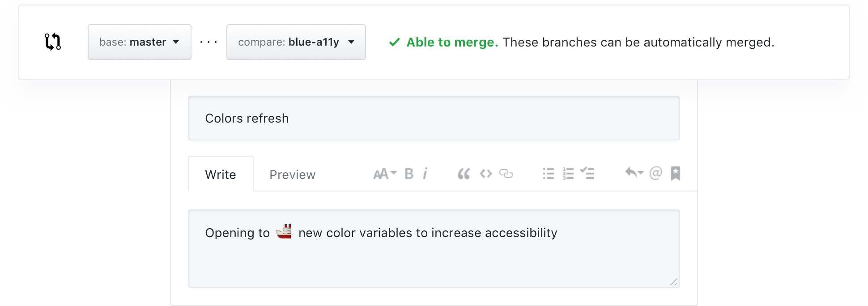
Task: Click into the pull request description textarea
Action: click(x=434, y=249)
